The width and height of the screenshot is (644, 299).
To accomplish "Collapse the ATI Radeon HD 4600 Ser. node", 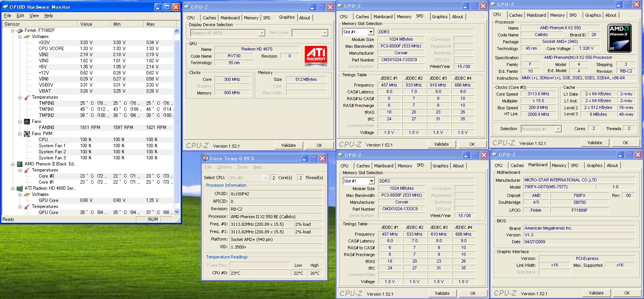I will click(13, 188).
